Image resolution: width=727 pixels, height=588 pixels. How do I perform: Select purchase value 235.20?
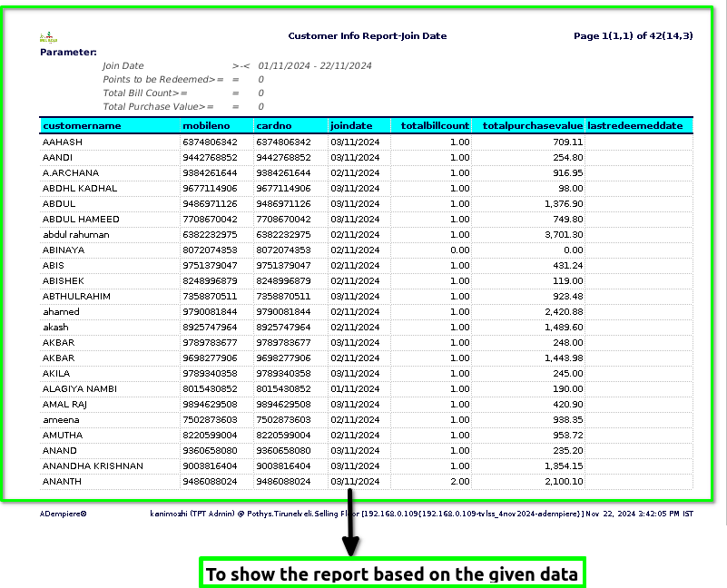(568, 450)
